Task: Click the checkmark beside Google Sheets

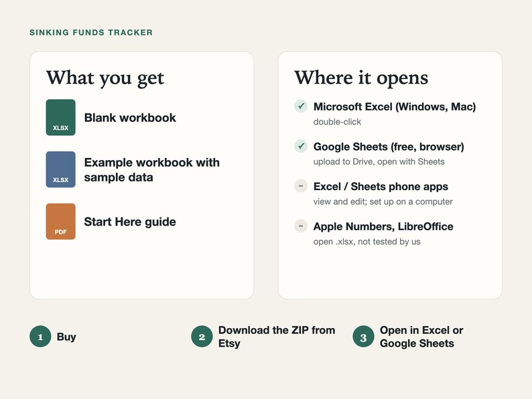Action: pos(301,146)
